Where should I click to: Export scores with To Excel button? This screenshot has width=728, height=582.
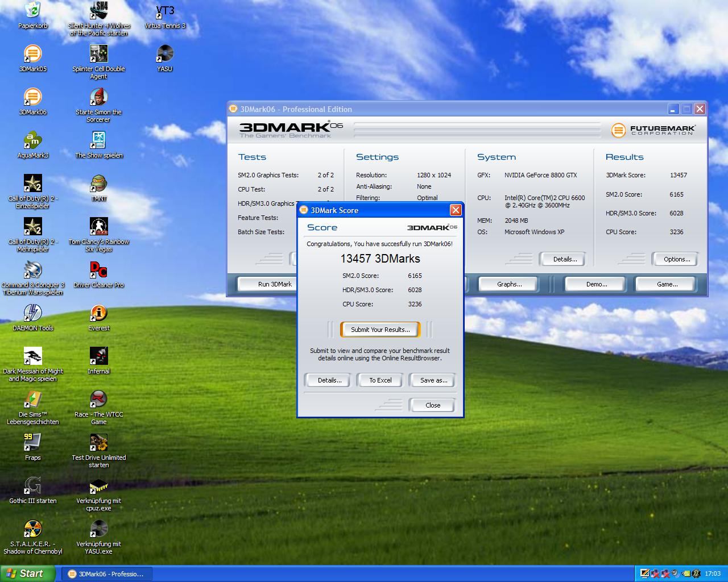click(380, 380)
